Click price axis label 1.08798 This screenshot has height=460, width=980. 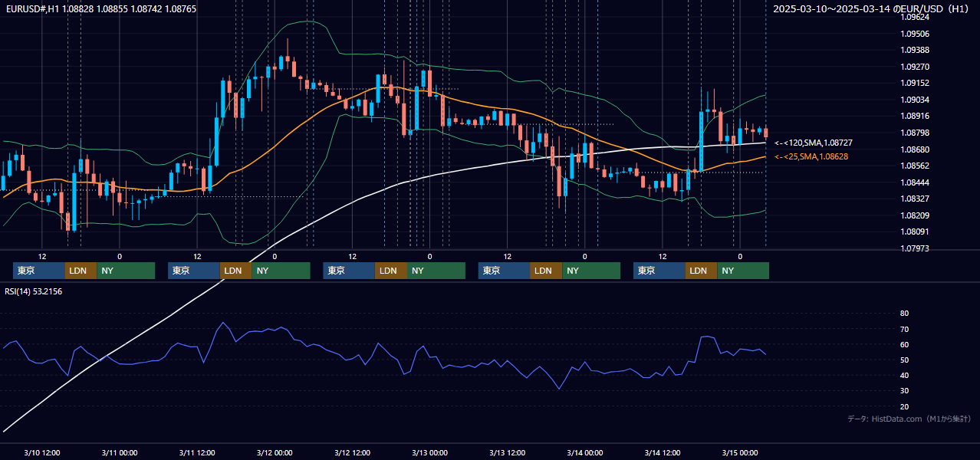point(914,133)
